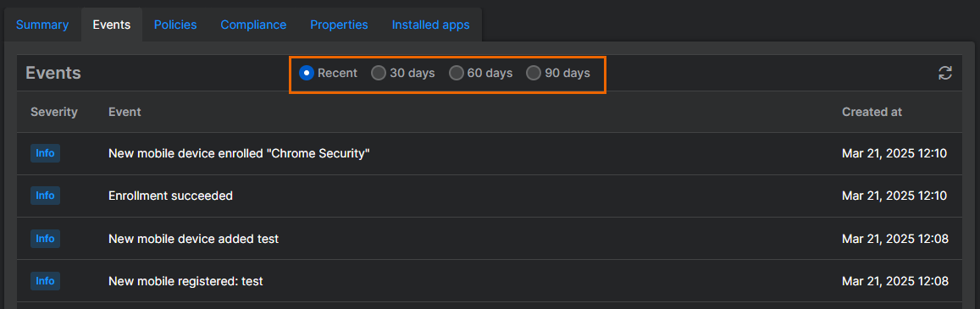Select the Recent radio button
This screenshot has height=309, width=980.
click(307, 73)
